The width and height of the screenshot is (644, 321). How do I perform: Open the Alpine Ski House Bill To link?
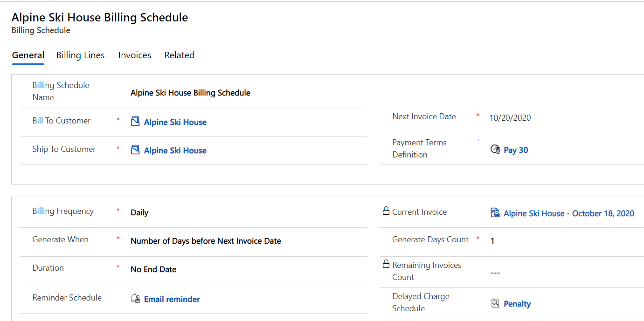[175, 122]
